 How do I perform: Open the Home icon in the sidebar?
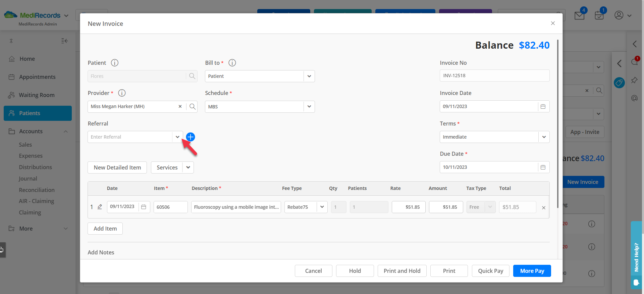[12, 59]
